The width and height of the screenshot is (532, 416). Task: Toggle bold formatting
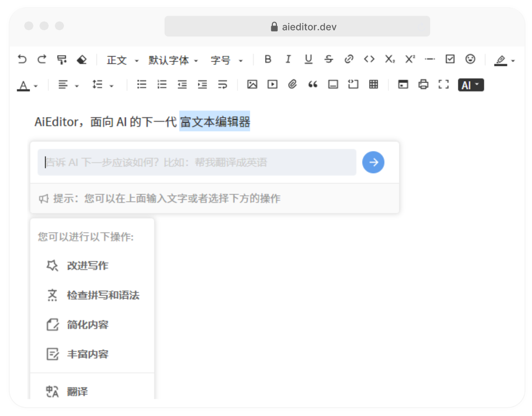[268, 59]
